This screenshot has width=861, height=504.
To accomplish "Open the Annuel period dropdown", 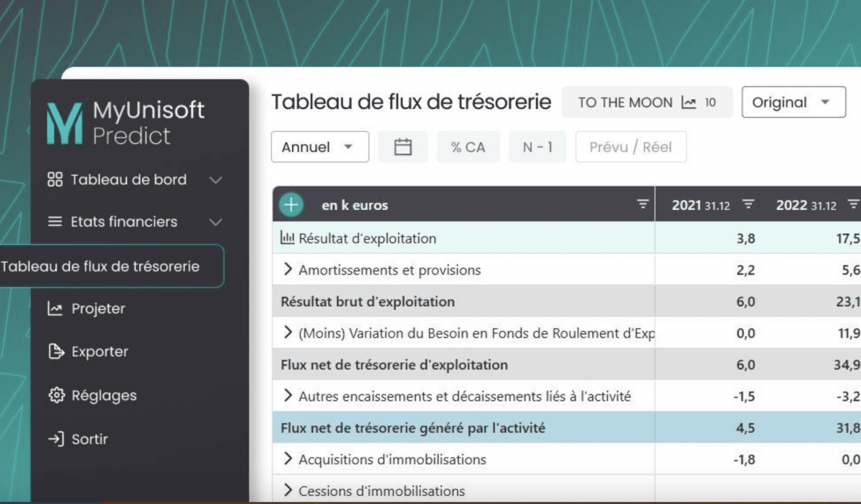I will pyautogui.click(x=319, y=147).
